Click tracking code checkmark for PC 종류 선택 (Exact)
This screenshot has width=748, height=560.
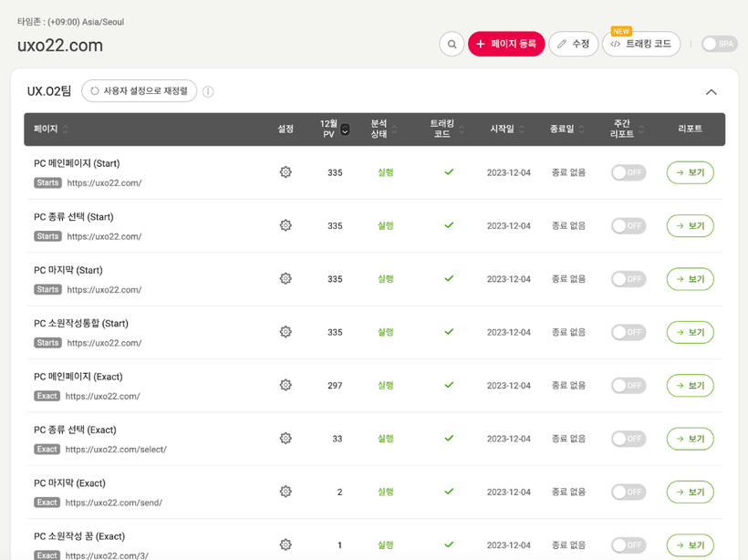point(449,438)
